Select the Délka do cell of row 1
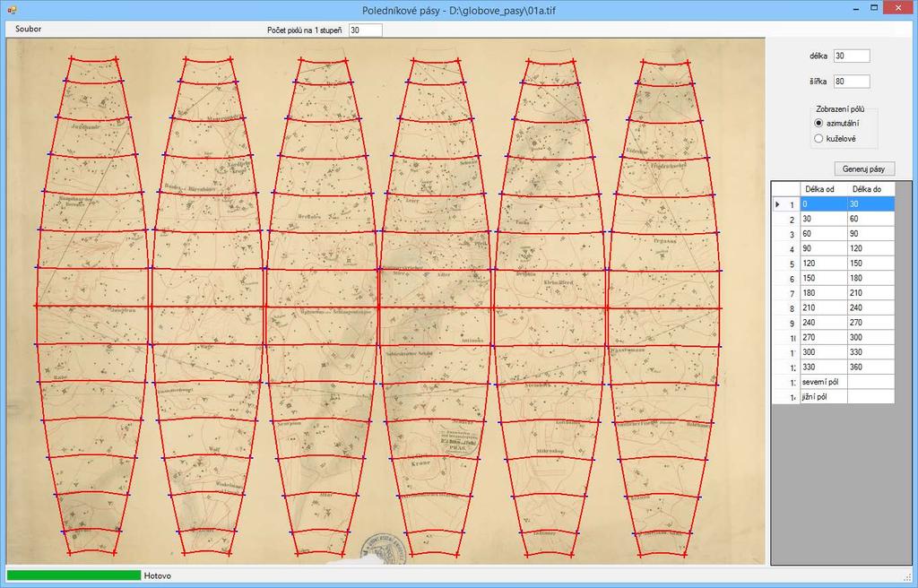Image resolution: width=918 pixels, height=588 pixels. tap(870, 203)
